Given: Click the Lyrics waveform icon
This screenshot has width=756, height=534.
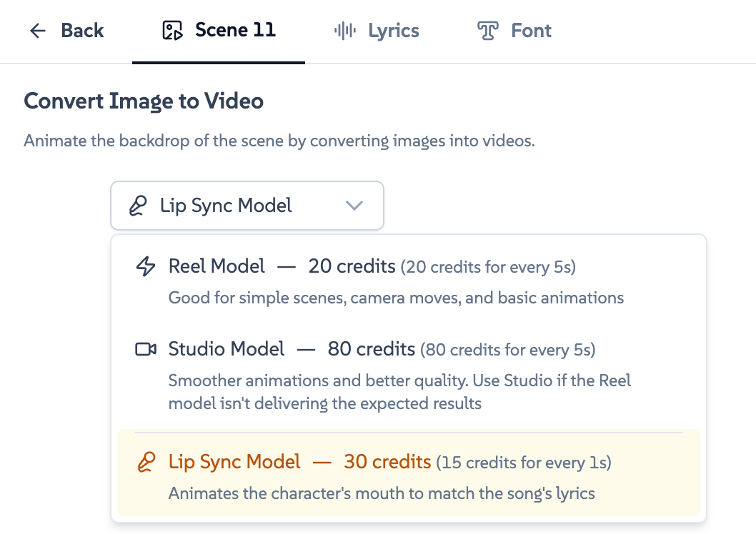Looking at the screenshot, I should (345, 30).
